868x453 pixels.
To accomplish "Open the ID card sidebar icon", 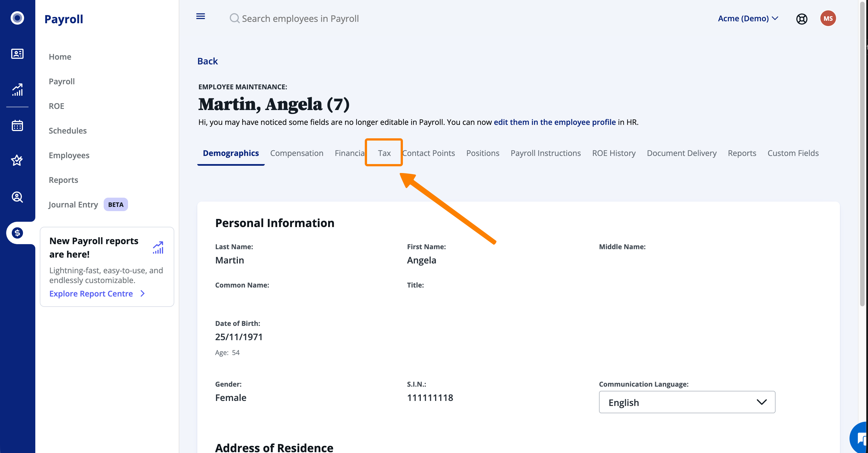I will tap(17, 54).
